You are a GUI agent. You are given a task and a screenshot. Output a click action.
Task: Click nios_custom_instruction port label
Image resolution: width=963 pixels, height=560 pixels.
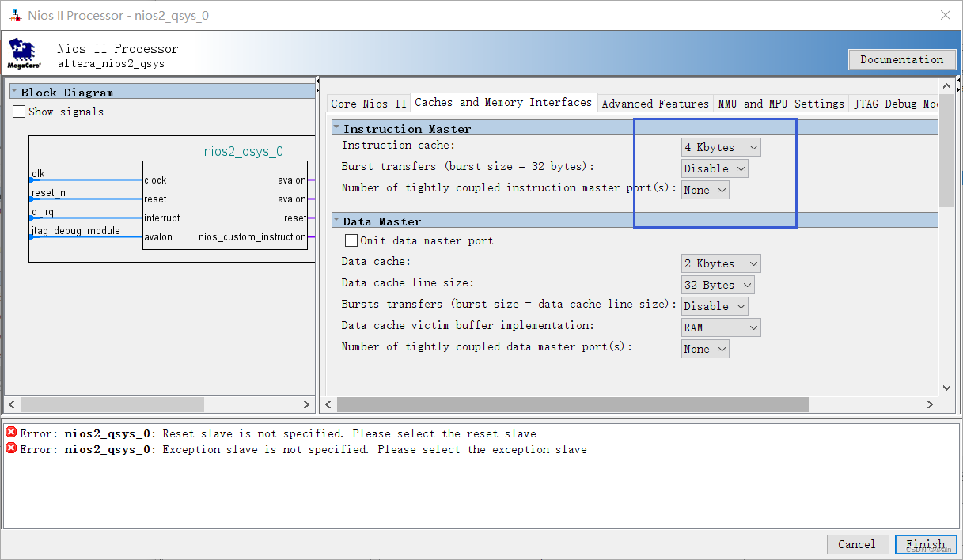252,236
